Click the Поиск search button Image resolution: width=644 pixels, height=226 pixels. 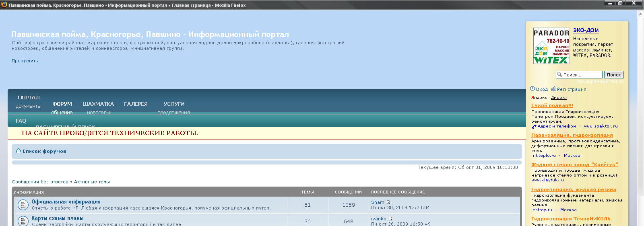pos(614,74)
